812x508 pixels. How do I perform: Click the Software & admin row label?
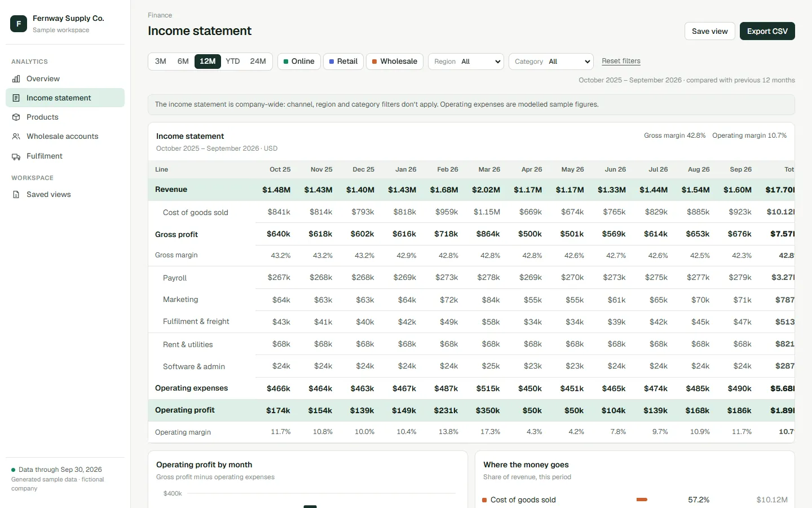(194, 367)
